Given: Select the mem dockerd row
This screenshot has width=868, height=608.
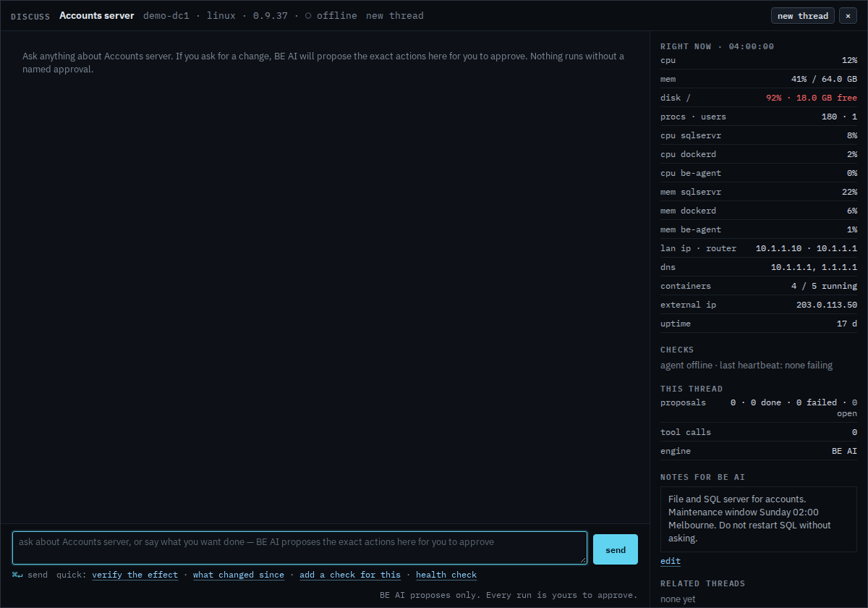Looking at the screenshot, I should point(759,211).
